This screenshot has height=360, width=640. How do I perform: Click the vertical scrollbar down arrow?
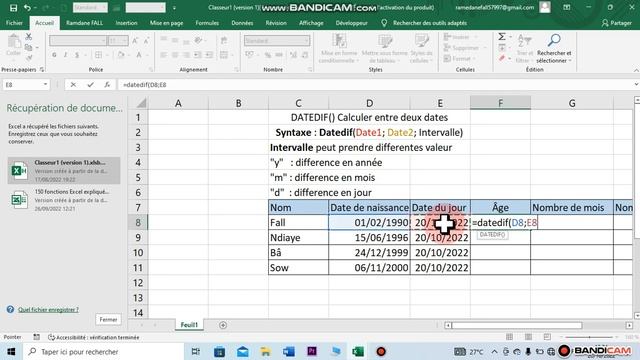point(637,316)
